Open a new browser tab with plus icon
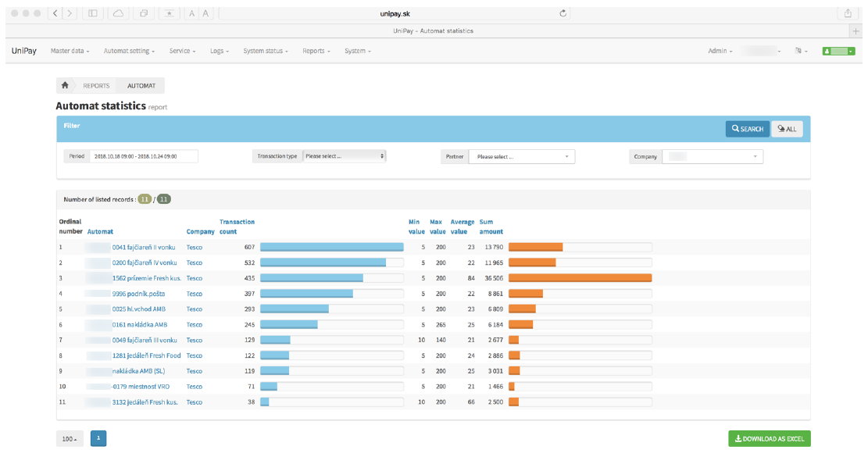 [857, 30]
